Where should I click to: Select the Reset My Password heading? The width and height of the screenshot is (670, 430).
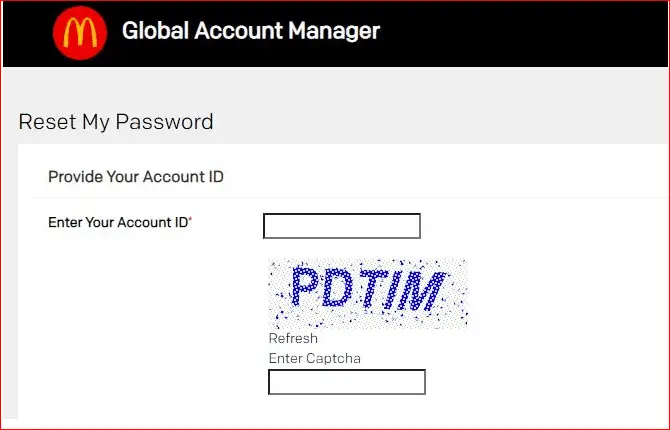coord(116,122)
